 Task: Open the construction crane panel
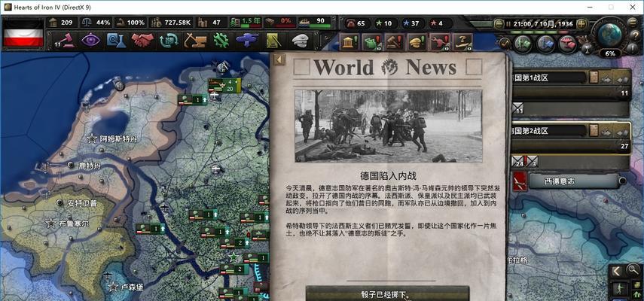pos(194,40)
